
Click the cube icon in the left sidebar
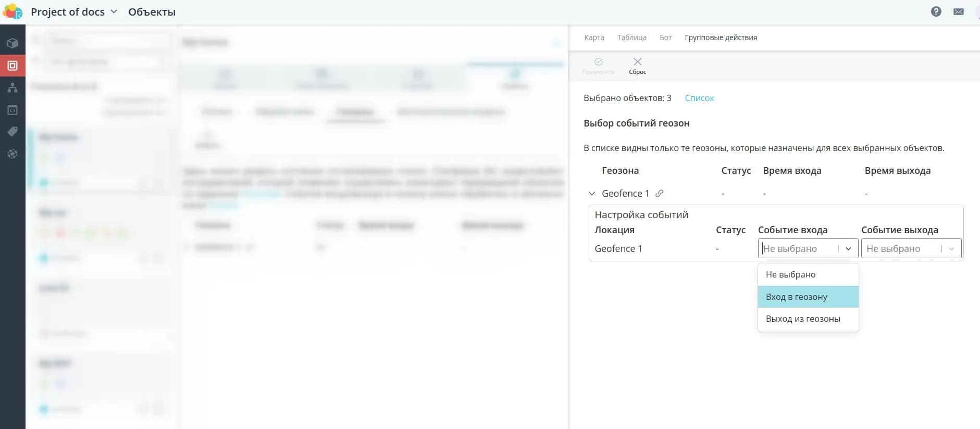coord(13,43)
